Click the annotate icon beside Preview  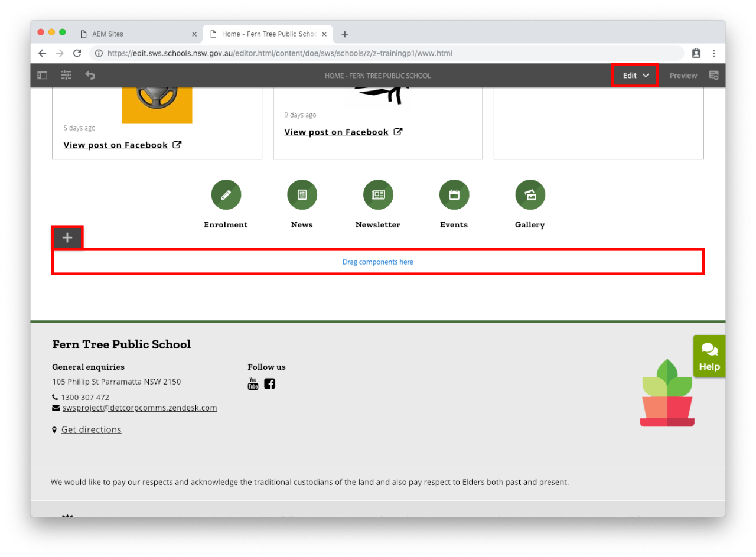[x=713, y=76]
